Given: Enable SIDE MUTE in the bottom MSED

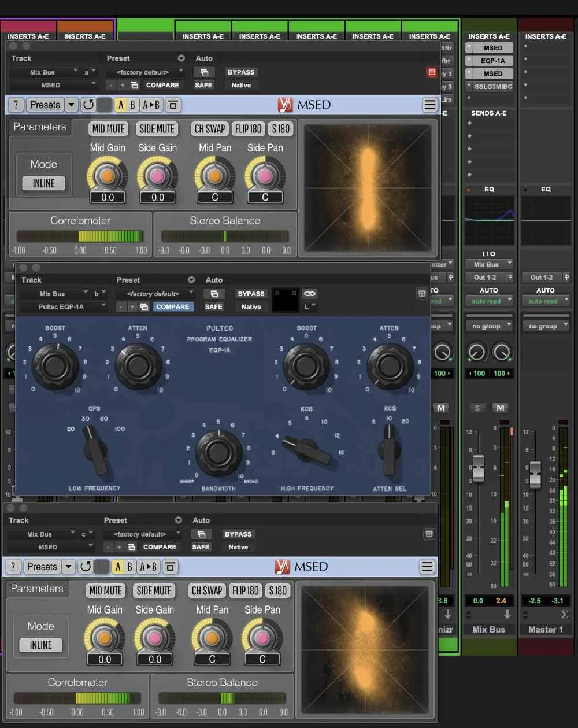Looking at the screenshot, I should click(x=154, y=590).
